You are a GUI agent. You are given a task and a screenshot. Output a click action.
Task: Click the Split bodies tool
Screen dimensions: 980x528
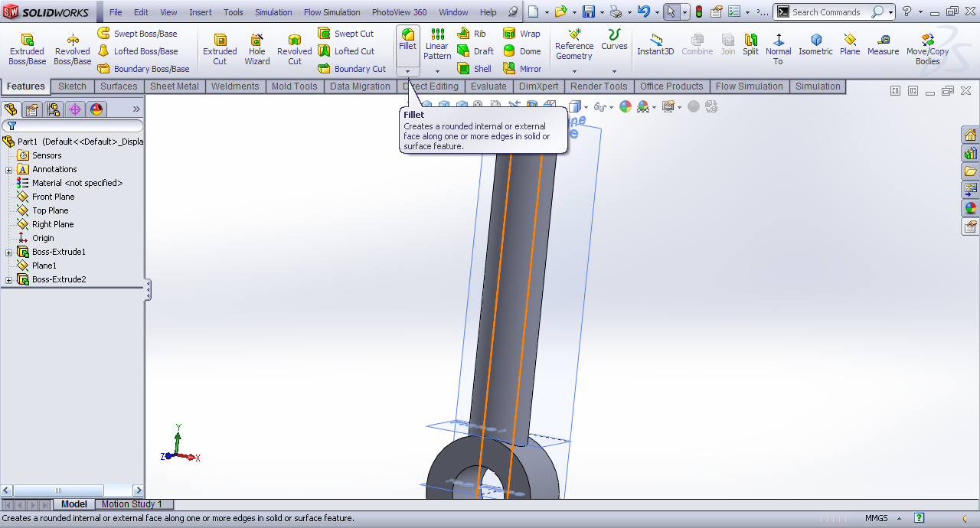click(750, 44)
